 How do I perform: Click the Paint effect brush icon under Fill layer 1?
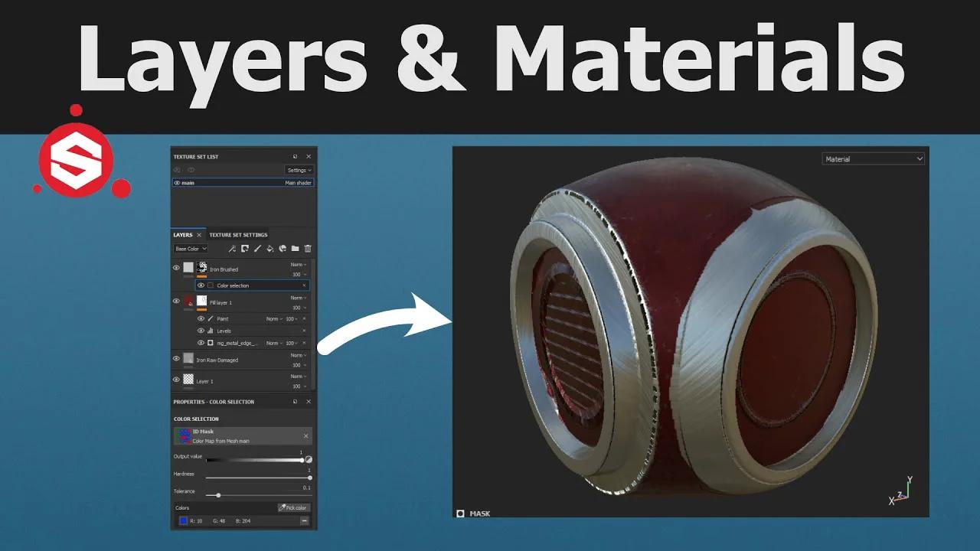click(x=211, y=318)
